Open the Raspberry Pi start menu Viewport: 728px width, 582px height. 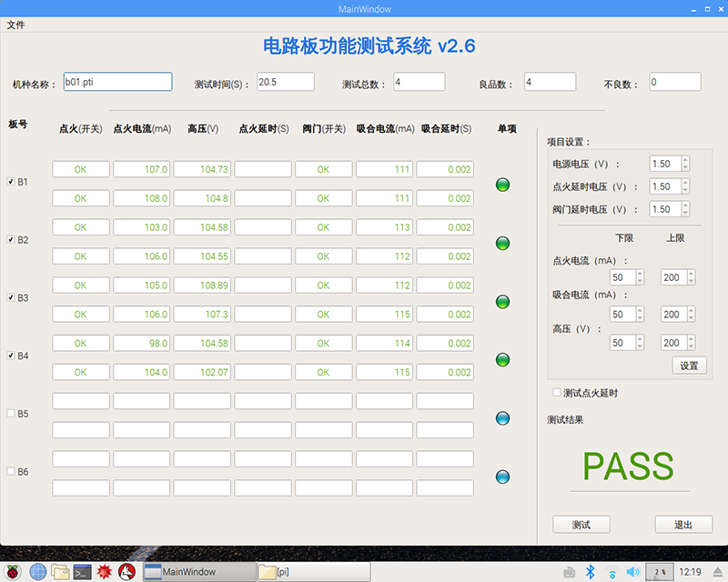pos(13,571)
